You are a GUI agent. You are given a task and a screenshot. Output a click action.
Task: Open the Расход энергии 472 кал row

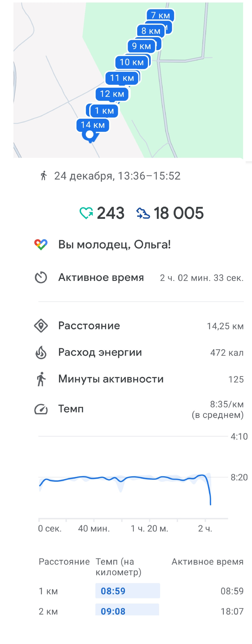(x=139, y=352)
